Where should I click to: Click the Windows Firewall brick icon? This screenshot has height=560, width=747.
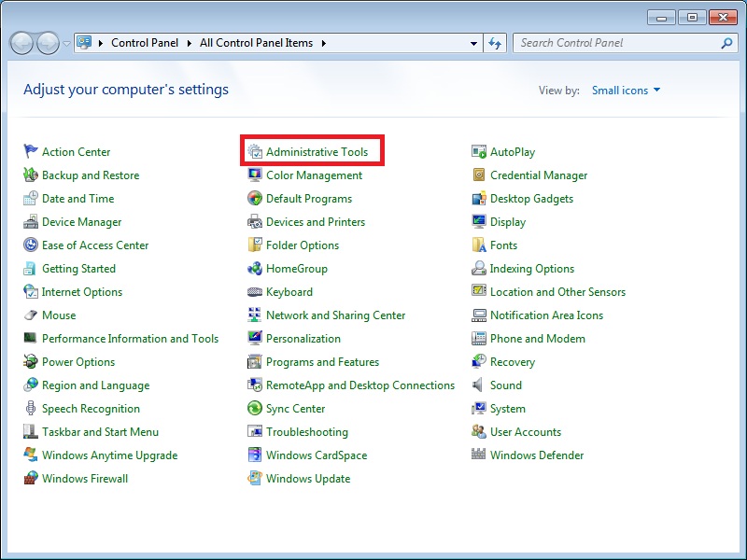point(31,478)
